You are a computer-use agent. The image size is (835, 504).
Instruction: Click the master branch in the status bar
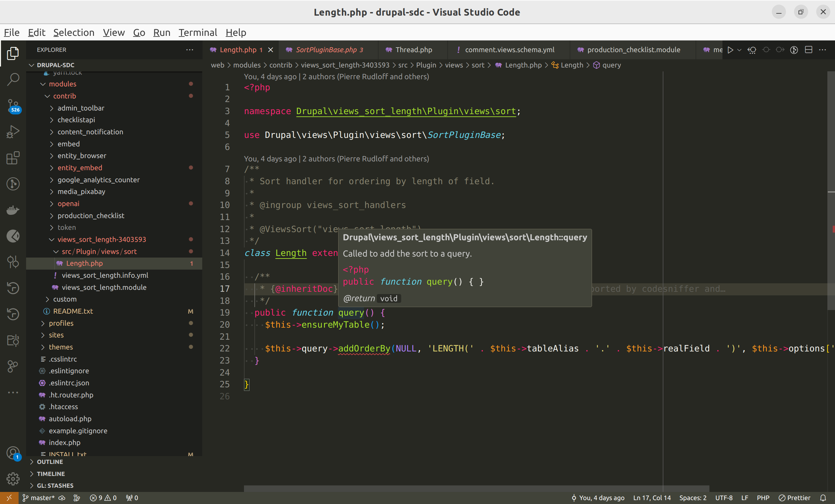(x=38, y=497)
